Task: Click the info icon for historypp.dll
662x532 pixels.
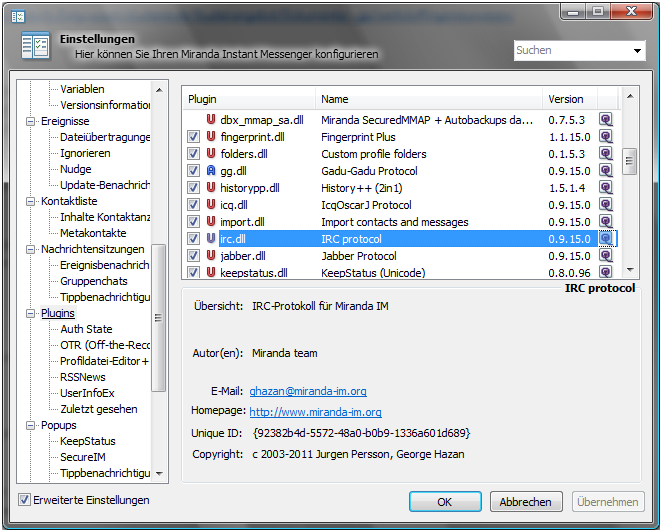Action: (x=606, y=187)
